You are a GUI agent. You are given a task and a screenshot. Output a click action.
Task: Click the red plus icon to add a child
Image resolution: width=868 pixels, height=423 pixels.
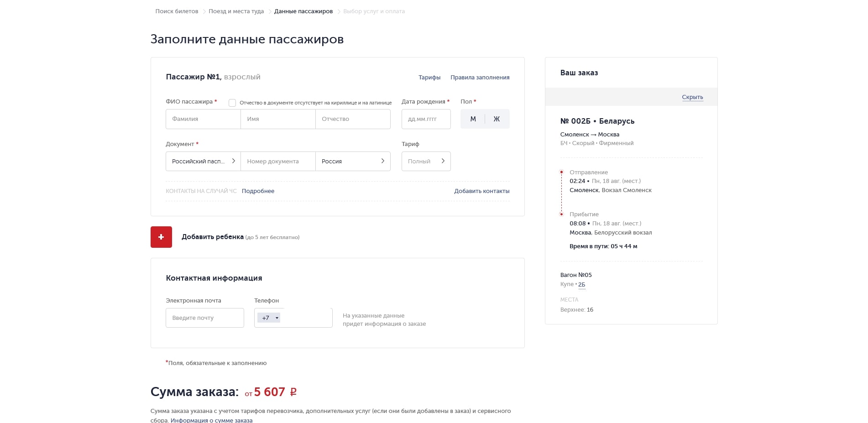pos(161,237)
